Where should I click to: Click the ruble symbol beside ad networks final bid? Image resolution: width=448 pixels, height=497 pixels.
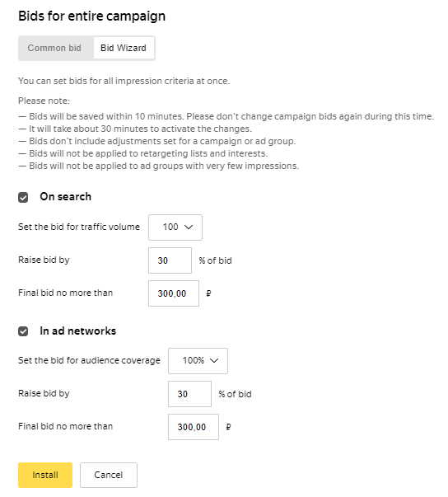[228, 427]
